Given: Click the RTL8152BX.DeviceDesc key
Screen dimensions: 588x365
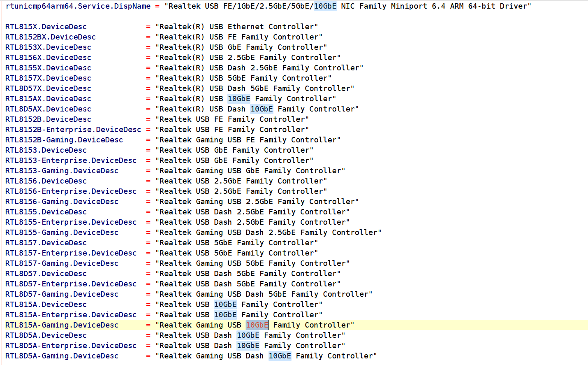Looking at the screenshot, I should point(51,37).
